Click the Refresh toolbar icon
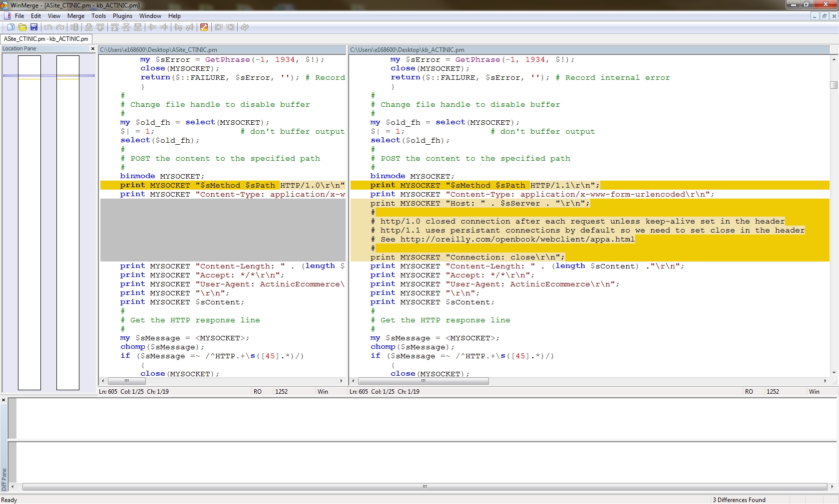Image resolution: width=839 pixels, height=504 pixels. (x=245, y=27)
